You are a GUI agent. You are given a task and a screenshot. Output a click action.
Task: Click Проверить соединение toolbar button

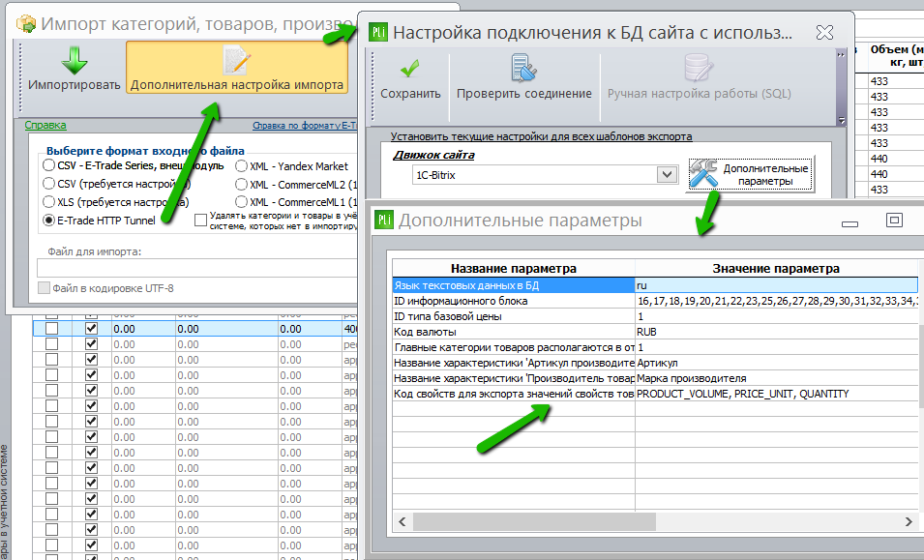(x=523, y=78)
